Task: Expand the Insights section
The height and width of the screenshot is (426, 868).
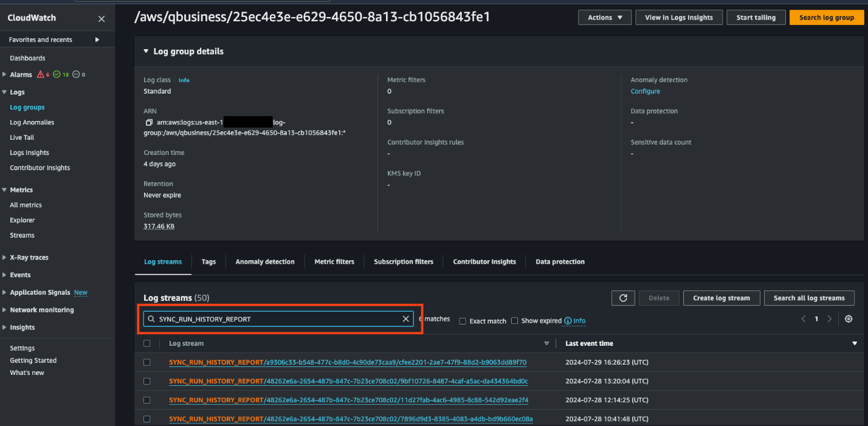Action: (x=5, y=327)
